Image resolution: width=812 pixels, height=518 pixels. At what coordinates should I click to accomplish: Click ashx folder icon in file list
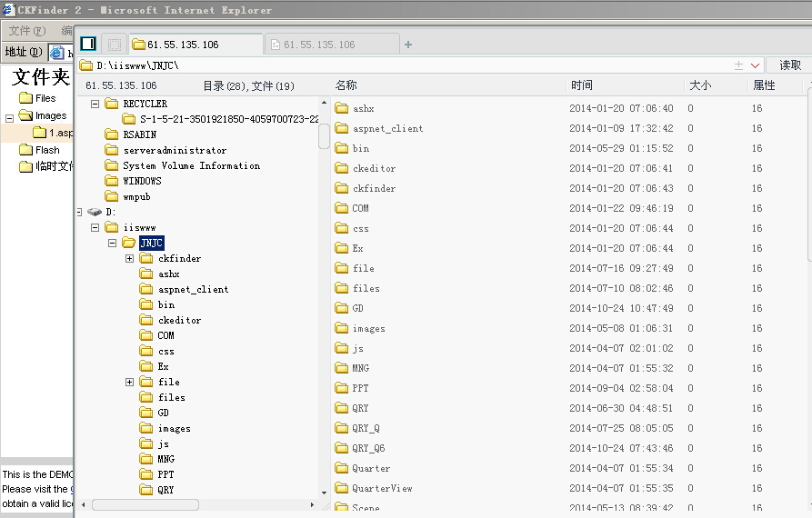tap(341, 108)
